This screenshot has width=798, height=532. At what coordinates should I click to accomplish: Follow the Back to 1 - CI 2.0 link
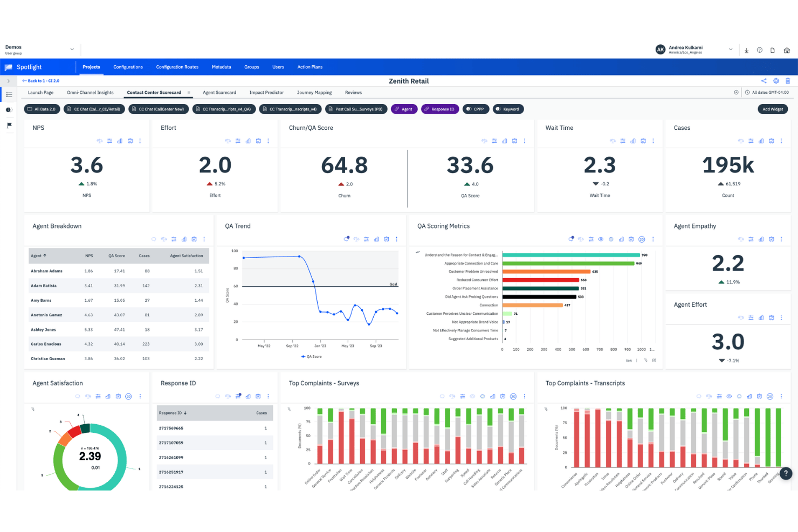coord(41,81)
